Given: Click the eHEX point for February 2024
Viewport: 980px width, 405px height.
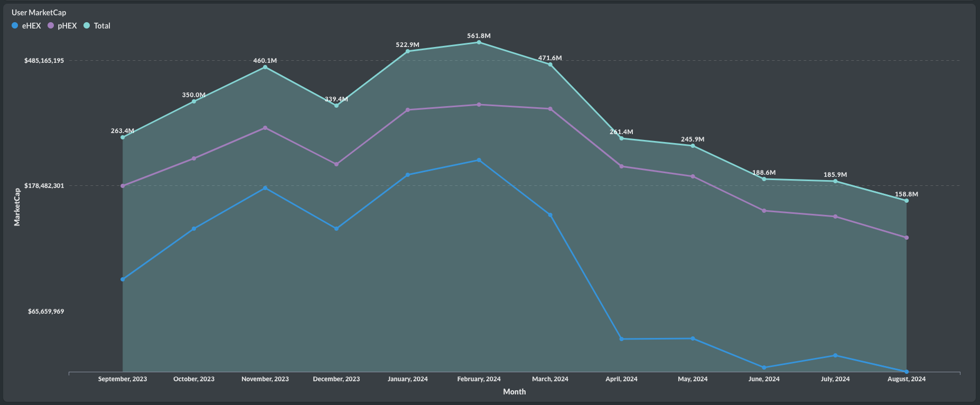Looking at the screenshot, I should pyautogui.click(x=479, y=160).
